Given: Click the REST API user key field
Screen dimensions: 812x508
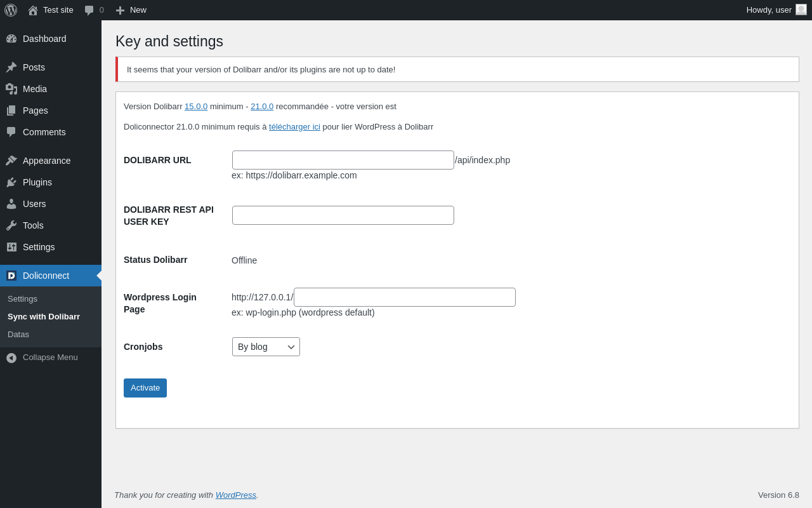Looking at the screenshot, I should [x=343, y=215].
